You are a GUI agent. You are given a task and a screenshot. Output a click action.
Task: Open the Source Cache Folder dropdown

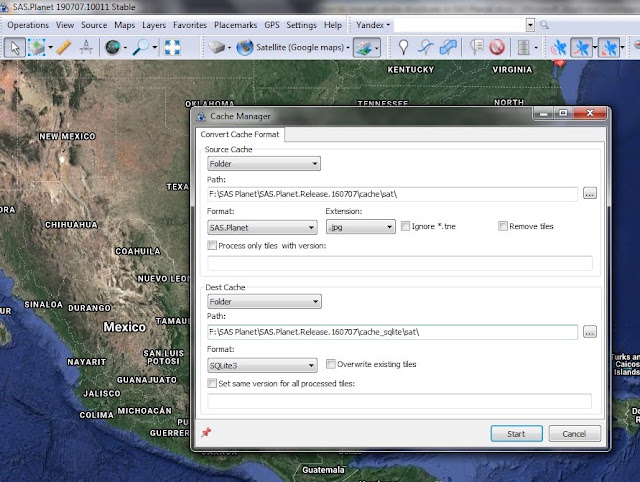[x=264, y=164]
